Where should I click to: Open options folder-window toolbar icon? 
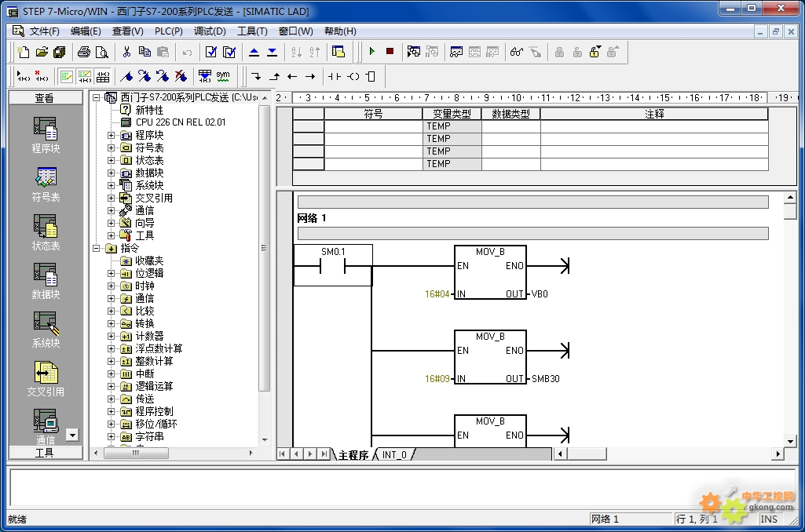[338, 52]
